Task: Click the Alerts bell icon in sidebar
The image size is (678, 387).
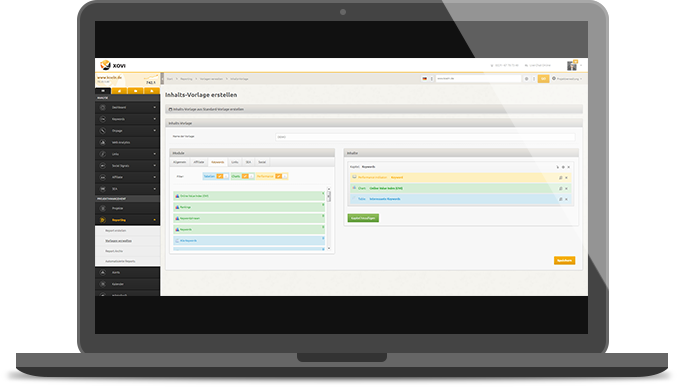Action: pyautogui.click(x=103, y=272)
